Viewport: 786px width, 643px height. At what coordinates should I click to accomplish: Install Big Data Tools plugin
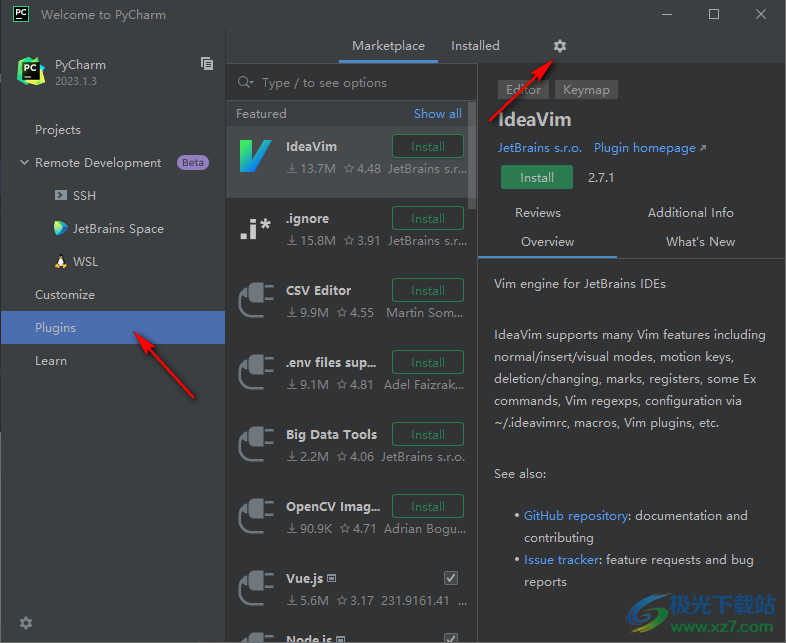tap(428, 434)
